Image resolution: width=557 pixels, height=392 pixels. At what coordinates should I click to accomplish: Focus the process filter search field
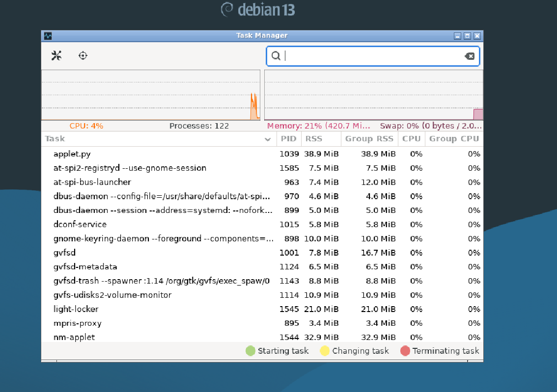point(373,56)
